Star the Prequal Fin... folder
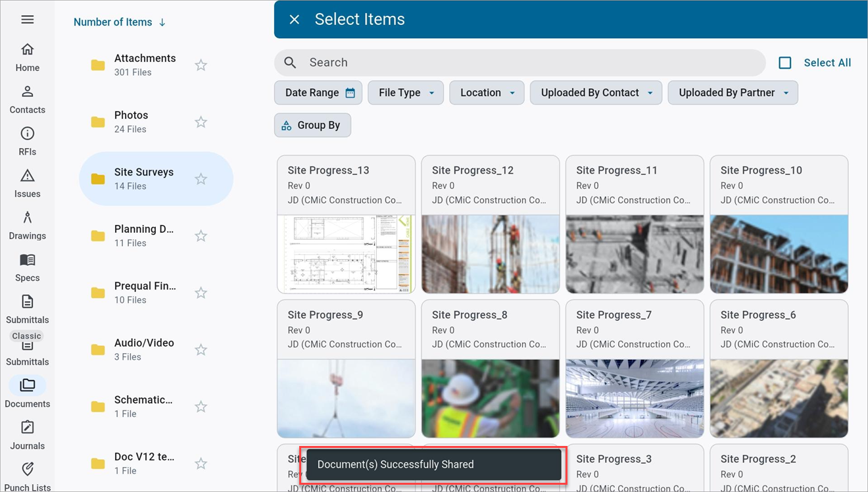The width and height of the screenshot is (868, 492). coord(201,293)
